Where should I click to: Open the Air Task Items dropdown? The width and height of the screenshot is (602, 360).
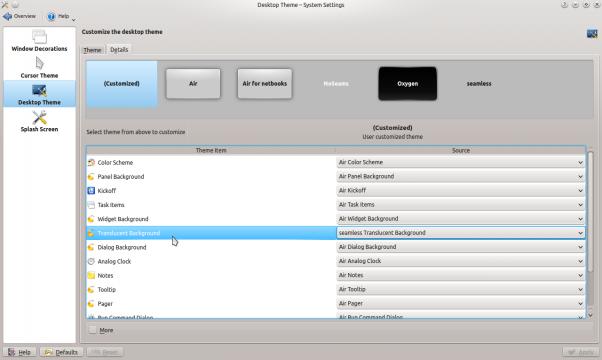[x=461, y=205]
